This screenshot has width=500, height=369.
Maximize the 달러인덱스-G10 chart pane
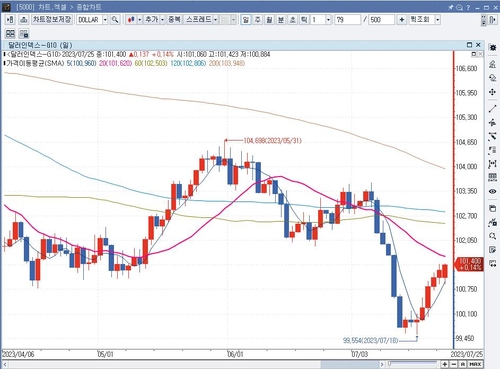click(x=469, y=45)
